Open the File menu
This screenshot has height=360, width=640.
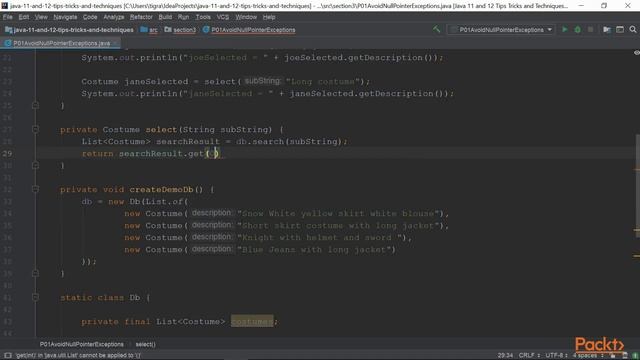coord(7,17)
